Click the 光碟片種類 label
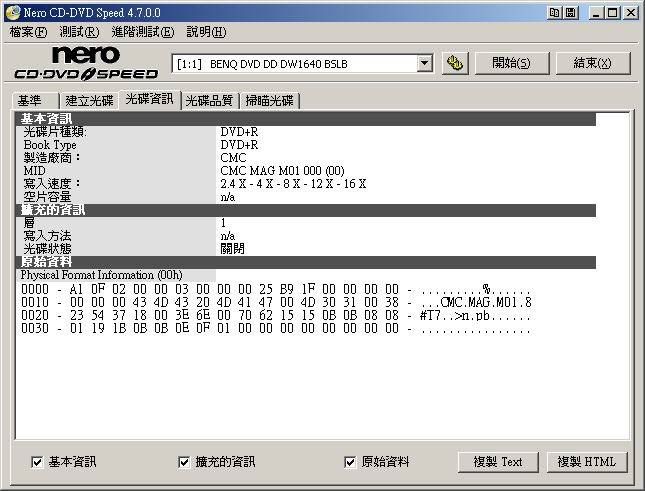The height and width of the screenshot is (491, 645). [55, 132]
